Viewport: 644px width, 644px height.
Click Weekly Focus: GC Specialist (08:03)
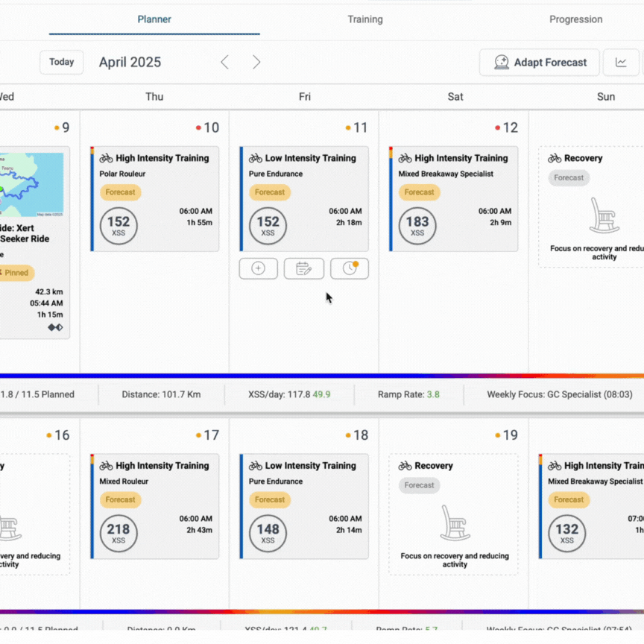(560, 394)
